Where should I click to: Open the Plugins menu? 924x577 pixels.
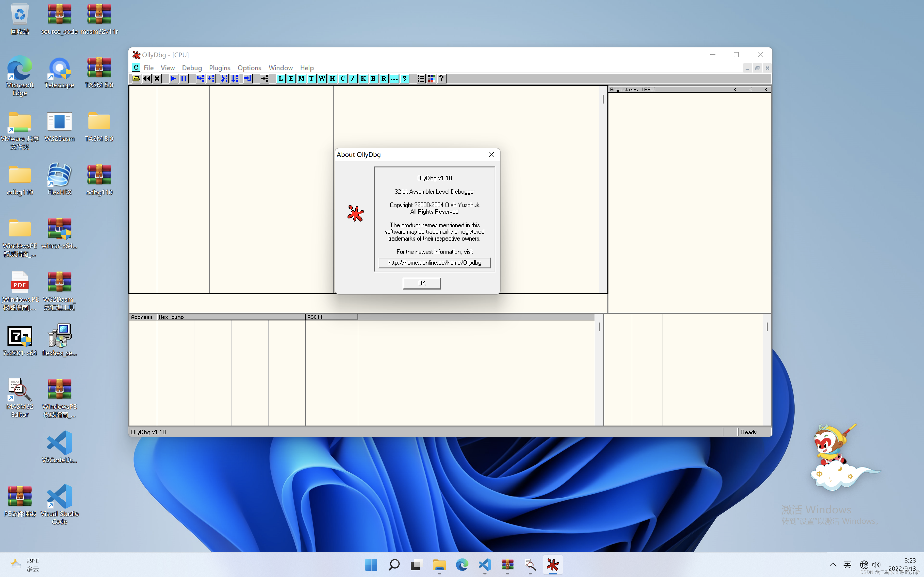pos(220,67)
